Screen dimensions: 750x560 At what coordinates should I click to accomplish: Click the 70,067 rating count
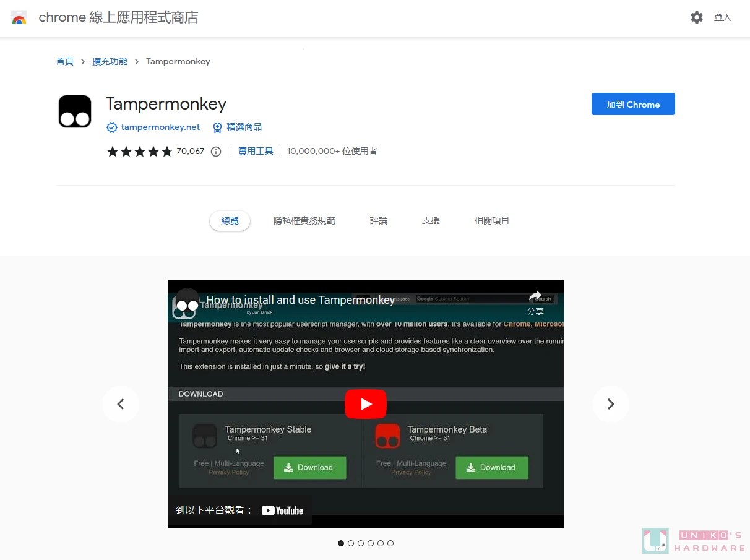click(190, 152)
